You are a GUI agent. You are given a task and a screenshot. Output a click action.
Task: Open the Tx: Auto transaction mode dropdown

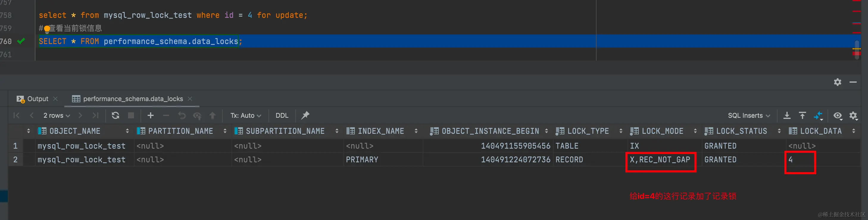[246, 115]
